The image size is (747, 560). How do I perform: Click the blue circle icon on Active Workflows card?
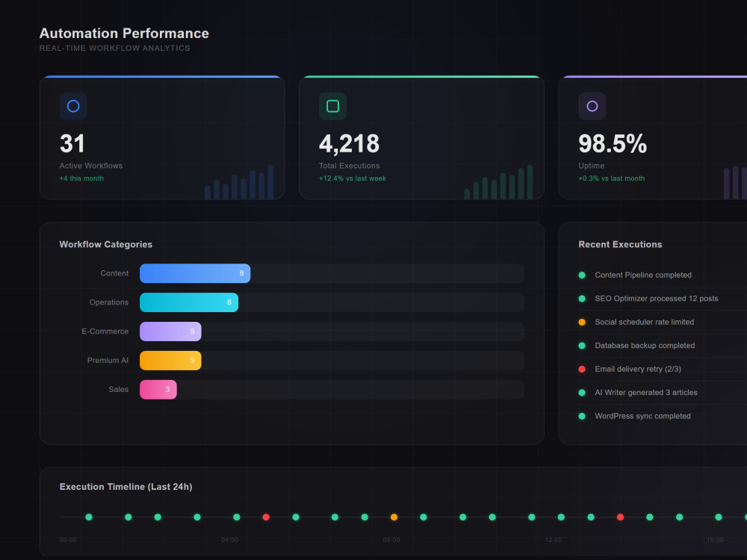[73, 106]
